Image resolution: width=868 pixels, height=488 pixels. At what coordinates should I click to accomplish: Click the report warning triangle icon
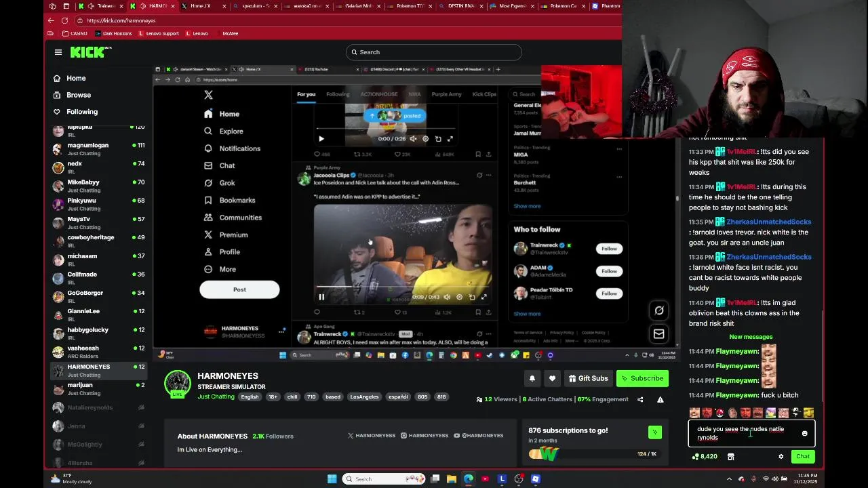(660, 399)
